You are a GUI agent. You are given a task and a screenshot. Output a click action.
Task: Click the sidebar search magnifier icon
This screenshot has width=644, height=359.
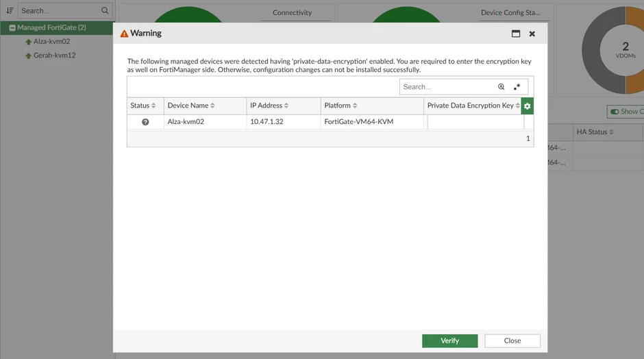105,11
